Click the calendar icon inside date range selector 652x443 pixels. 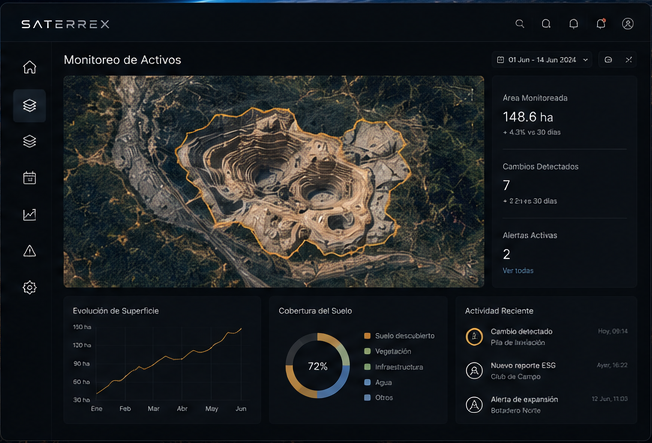pos(501,60)
